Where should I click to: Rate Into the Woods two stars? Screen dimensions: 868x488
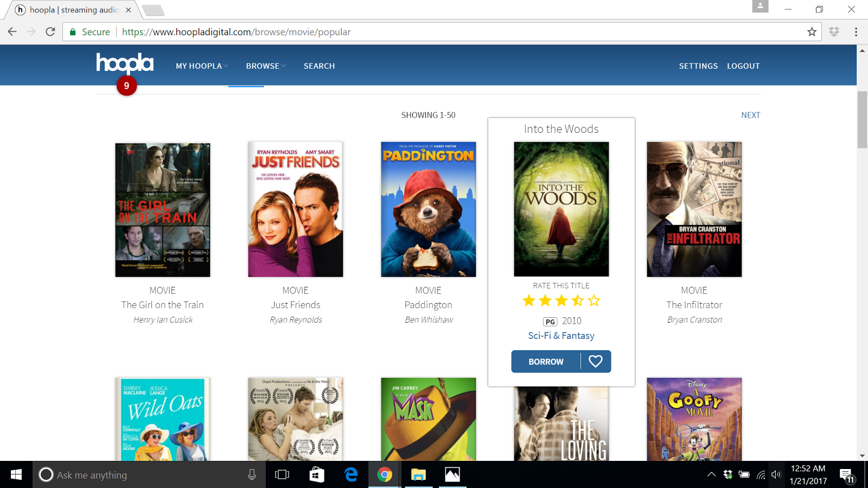point(545,300)
